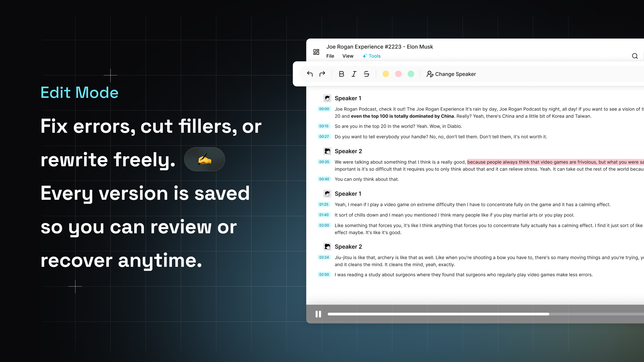The width and height of the screenshot is (644, 362).
Task: Toggle italic formatting
Action: (354, 74)
